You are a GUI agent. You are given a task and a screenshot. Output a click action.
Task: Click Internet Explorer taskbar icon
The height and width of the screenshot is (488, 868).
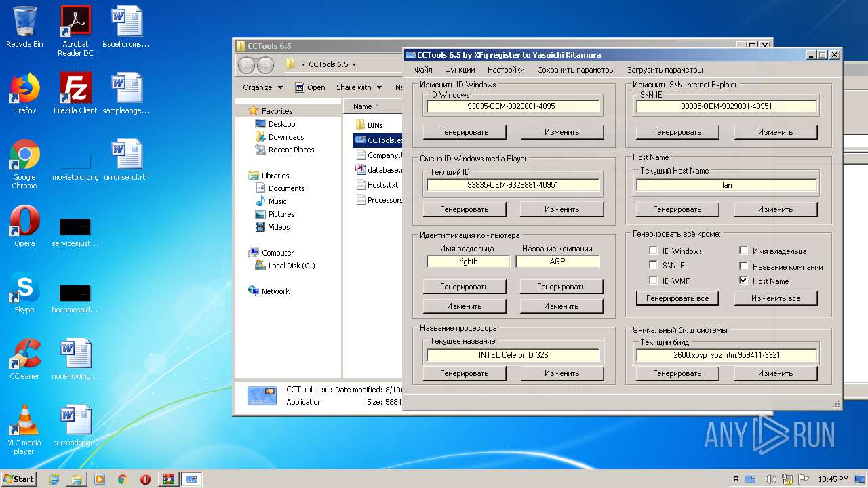tap(54, 479)
